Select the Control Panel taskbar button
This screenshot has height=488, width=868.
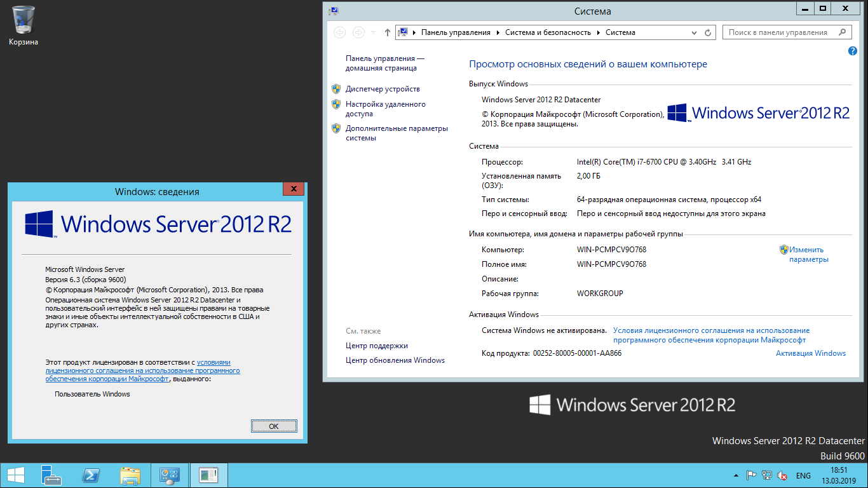[x=170, y=475]
